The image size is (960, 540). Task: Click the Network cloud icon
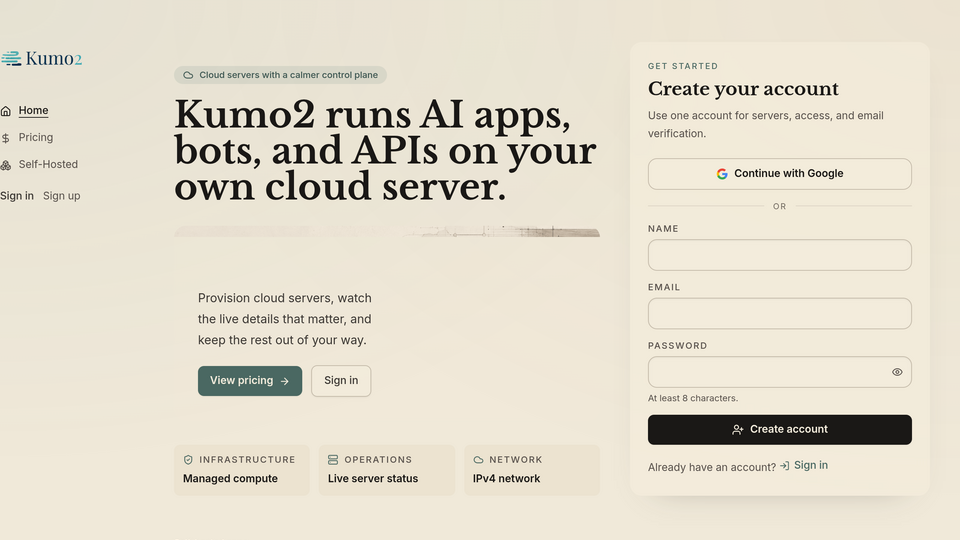coord(478,460)
